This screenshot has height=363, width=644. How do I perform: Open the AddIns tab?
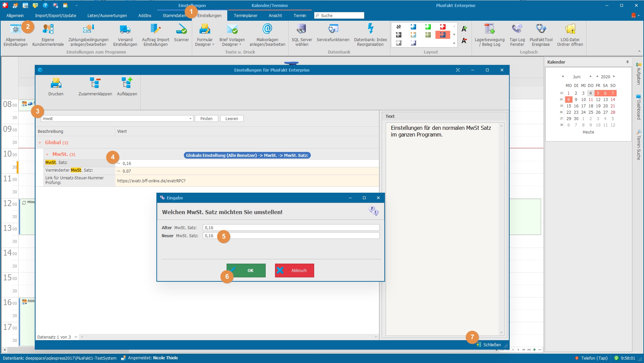[x=145, y=16]
